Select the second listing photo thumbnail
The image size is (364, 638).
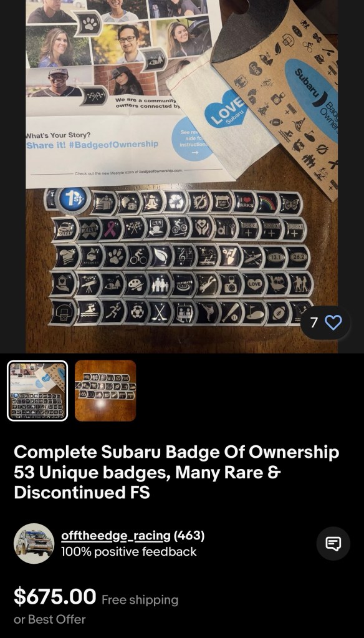point(105,390)
